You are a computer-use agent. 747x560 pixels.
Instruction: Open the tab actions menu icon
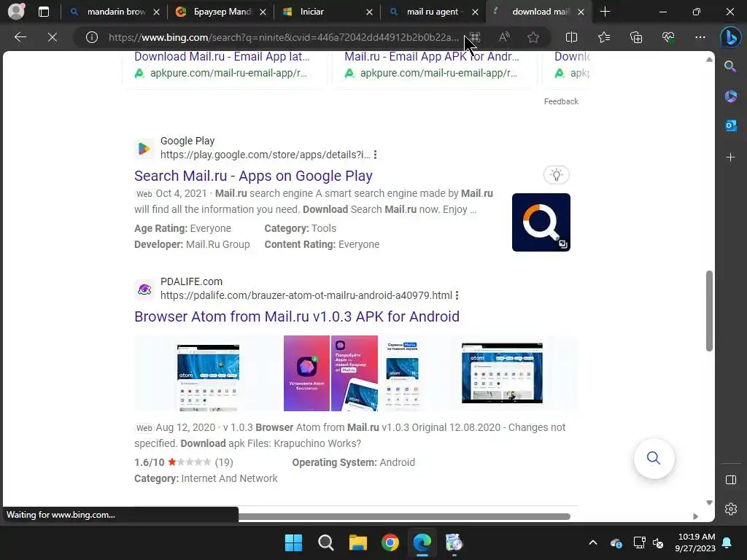(43, 12)
